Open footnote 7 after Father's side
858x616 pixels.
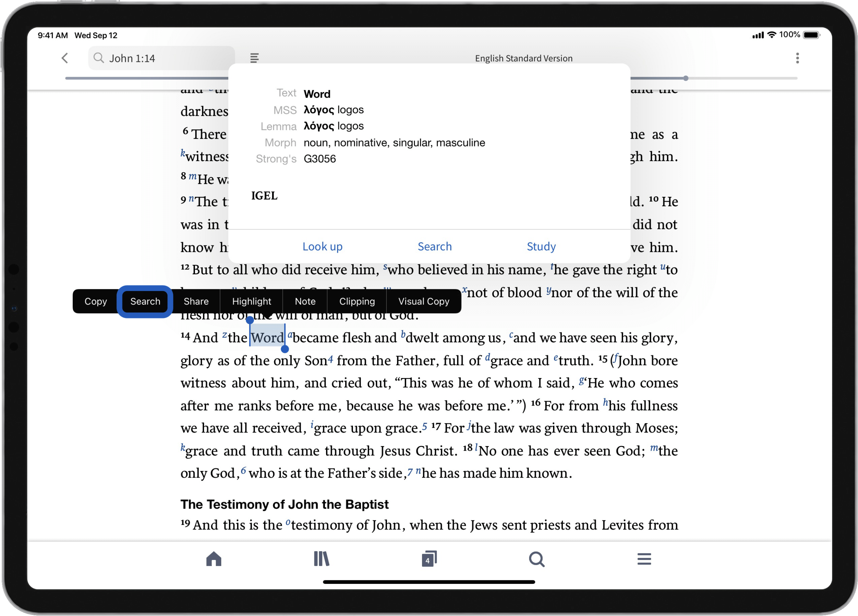[x=410, y=472]
